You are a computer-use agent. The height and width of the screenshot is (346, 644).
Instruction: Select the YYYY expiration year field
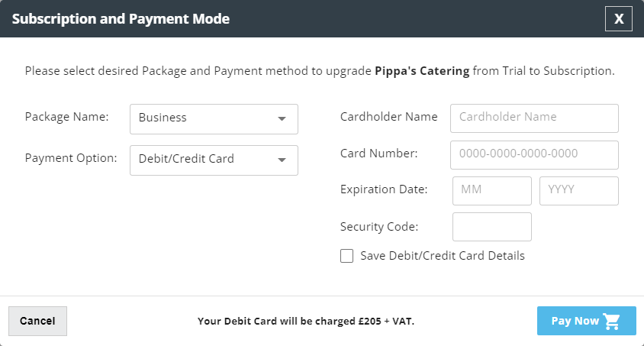click(579, 191)
